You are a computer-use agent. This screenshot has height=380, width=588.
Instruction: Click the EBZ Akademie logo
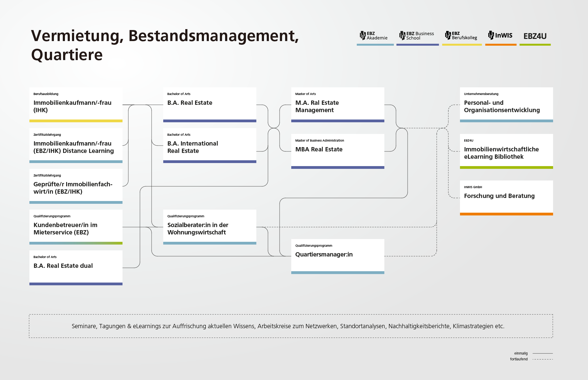click(x=374, y=36)
